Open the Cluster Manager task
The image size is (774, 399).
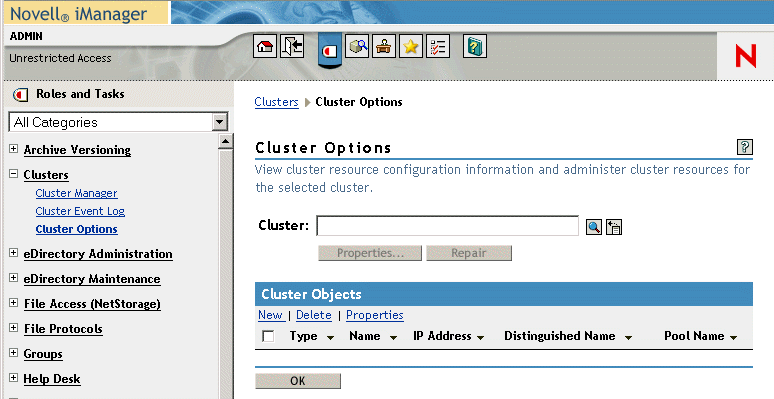pyautogui.click(x=77, y=193)
